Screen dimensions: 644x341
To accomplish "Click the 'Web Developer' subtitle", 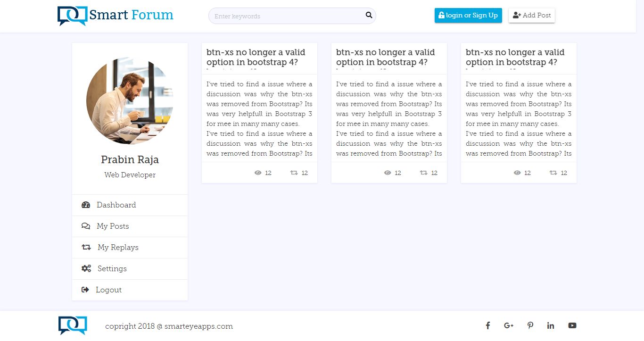I will click(x=130, y=175).
